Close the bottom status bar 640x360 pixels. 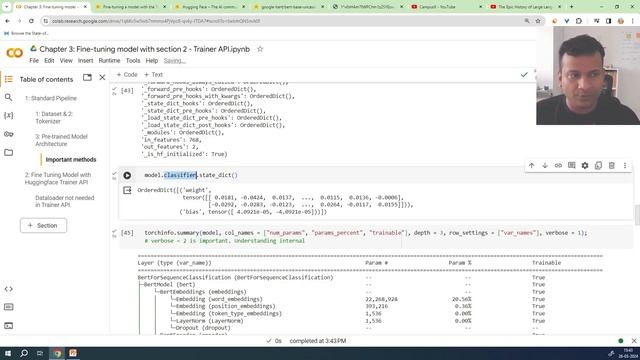[634, 341]
